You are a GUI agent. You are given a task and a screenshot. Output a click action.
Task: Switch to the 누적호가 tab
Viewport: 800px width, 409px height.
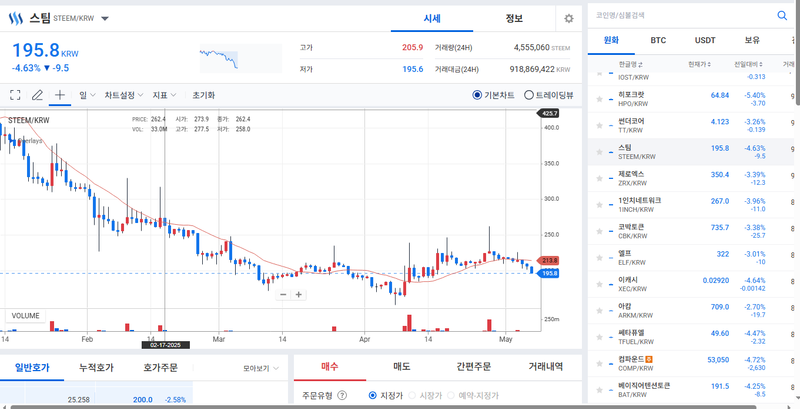pyautogui.click(x=96, y=367)
